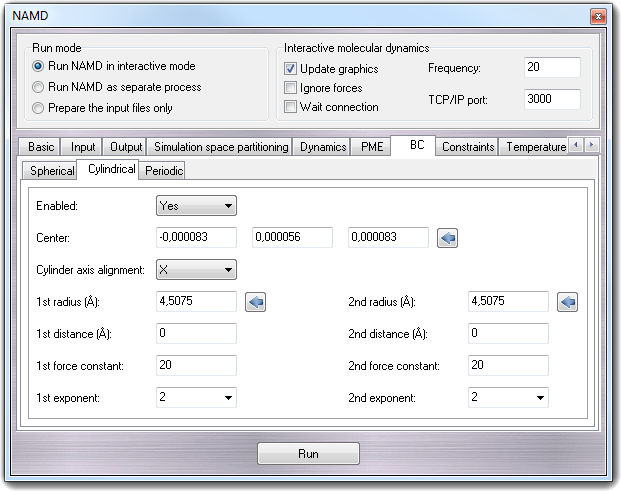Click Center Y field showing 0,000056
Viewport: 621px width, 491px height.
(x=292, y=238)
